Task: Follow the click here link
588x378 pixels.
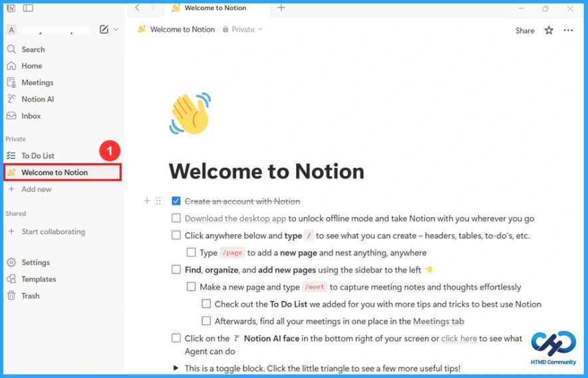Action: pyautogui.click(x=459, y=338)
